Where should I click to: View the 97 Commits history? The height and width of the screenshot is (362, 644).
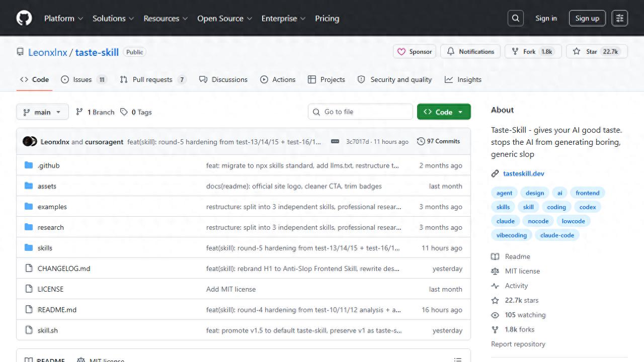pos(439,141)
